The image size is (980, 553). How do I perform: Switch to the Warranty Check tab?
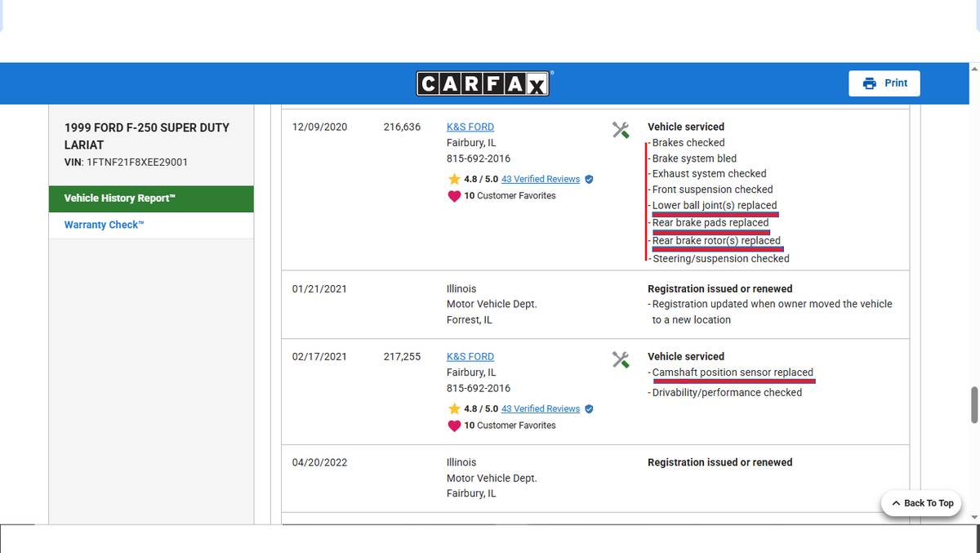pos(104,225)
